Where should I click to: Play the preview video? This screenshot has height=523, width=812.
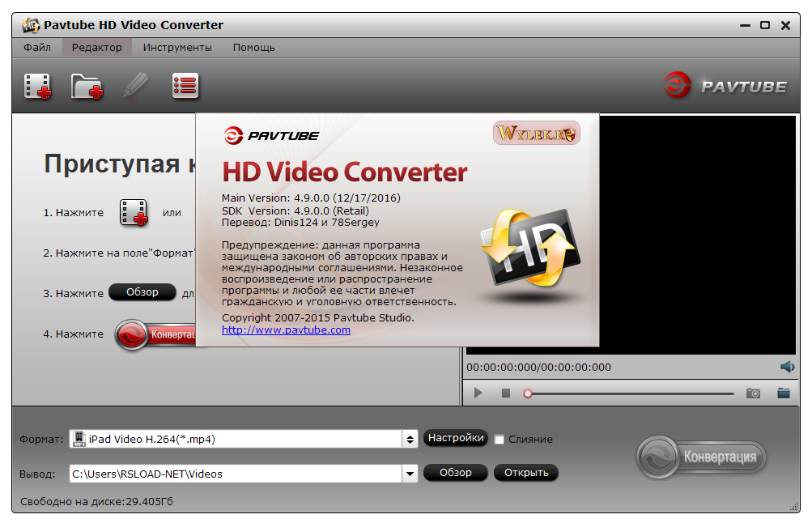click(x=478, y=393)
